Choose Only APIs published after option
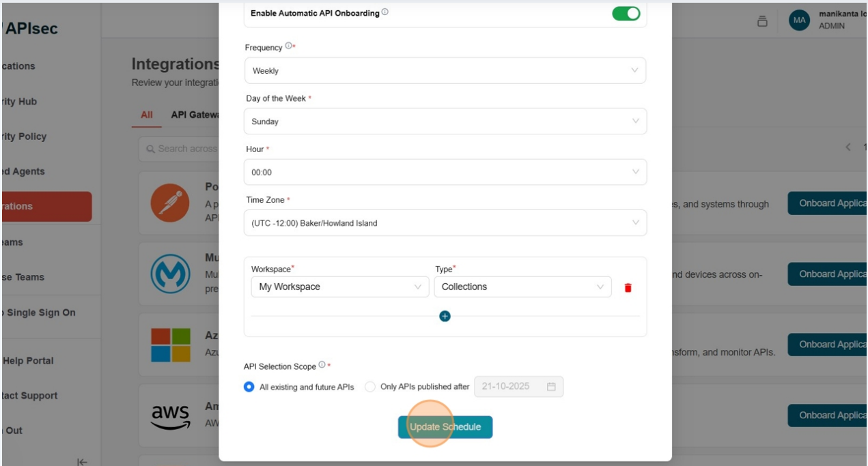Image resolution: width=868 pixels, height=466 pixels. 370,387
